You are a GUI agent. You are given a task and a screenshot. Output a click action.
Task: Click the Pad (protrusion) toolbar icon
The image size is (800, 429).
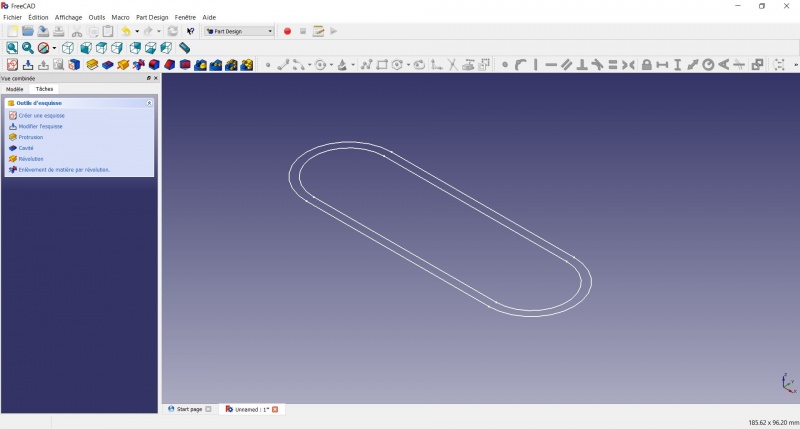tap(92, 65)
